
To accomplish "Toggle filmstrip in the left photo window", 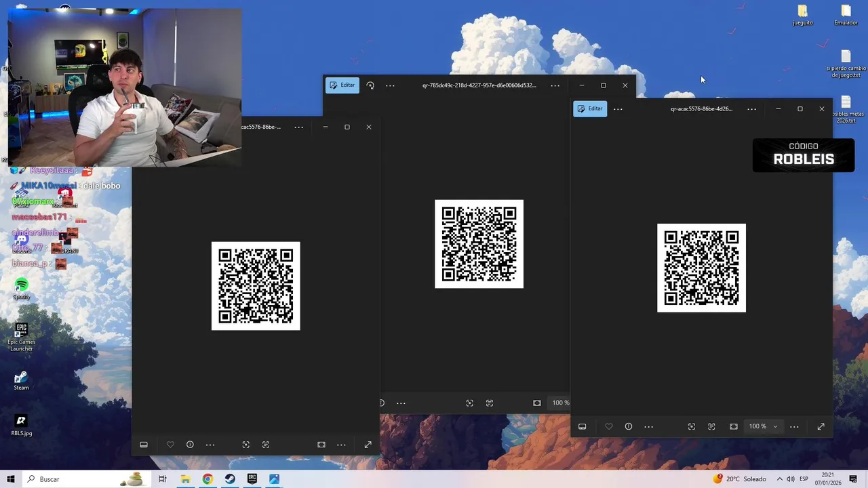I will pos(144,445).
